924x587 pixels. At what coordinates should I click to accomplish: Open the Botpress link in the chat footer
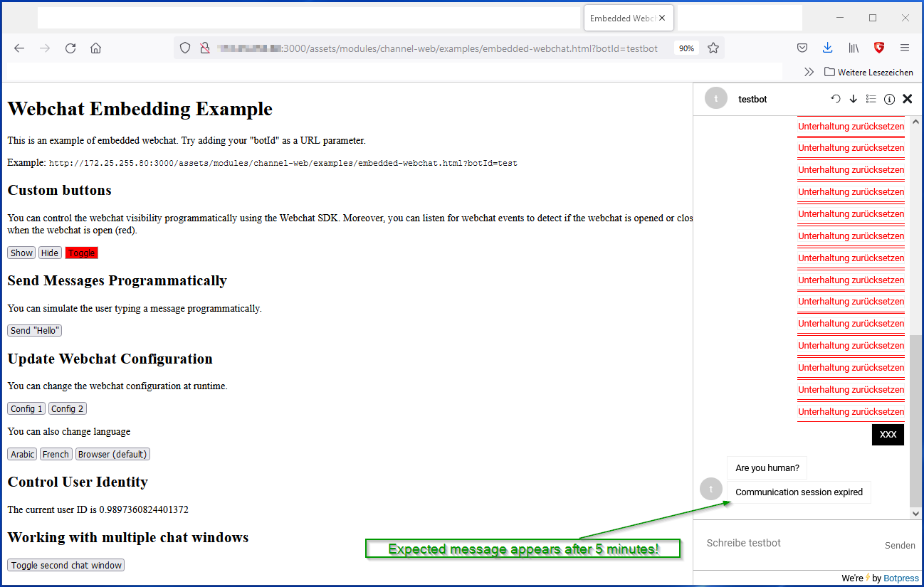[x=901, y=578]
